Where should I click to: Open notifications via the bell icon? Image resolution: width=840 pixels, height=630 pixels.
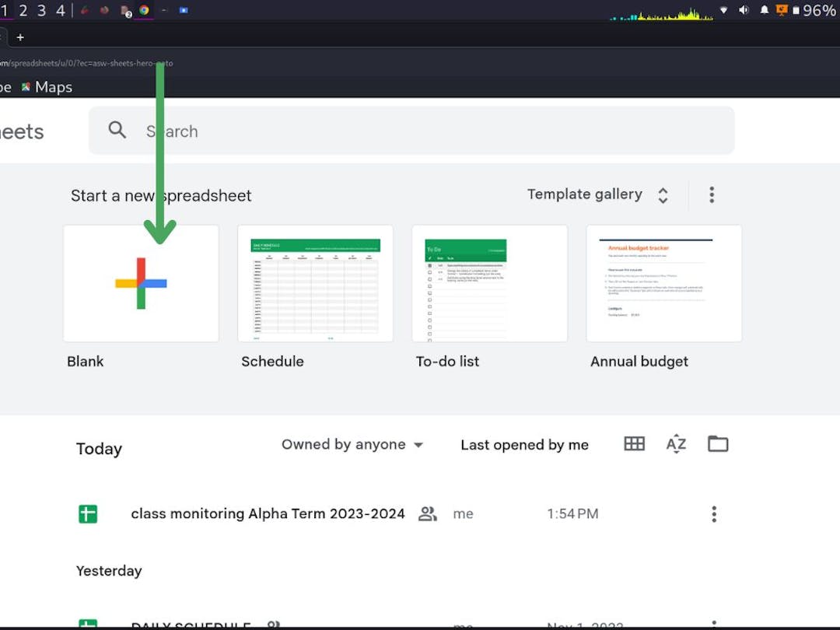point(763,11)
